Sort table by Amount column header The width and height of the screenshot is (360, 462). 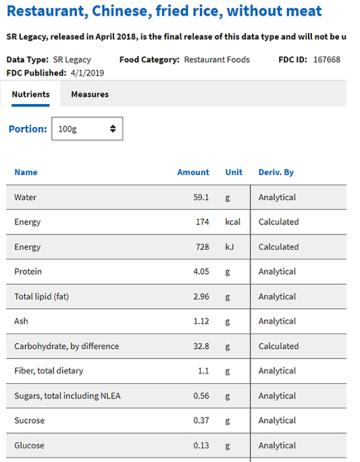[193, 172]
